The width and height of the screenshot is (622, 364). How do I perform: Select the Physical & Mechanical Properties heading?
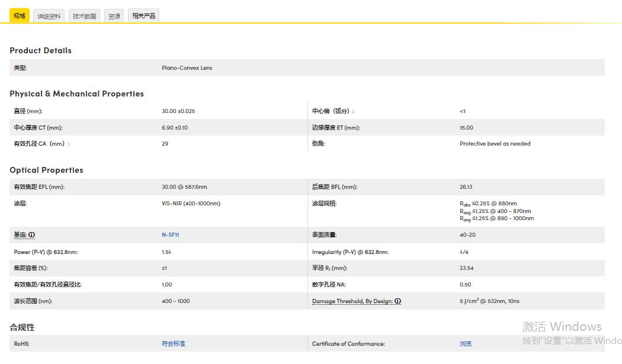(76, 94)
